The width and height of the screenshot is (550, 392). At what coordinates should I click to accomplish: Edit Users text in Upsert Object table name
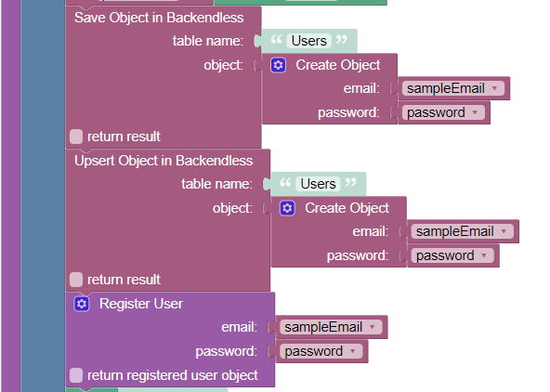[318, 184]
